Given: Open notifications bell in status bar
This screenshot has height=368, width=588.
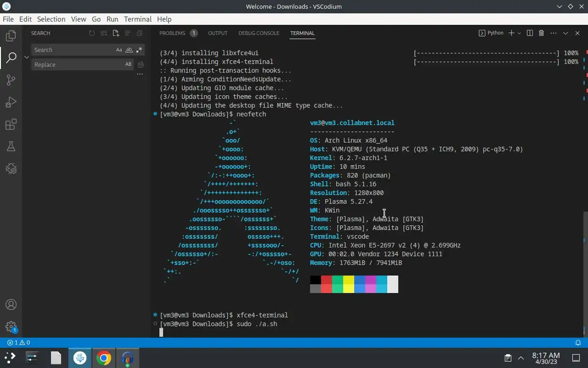Looking at the screenshot, I should [578, 342].
